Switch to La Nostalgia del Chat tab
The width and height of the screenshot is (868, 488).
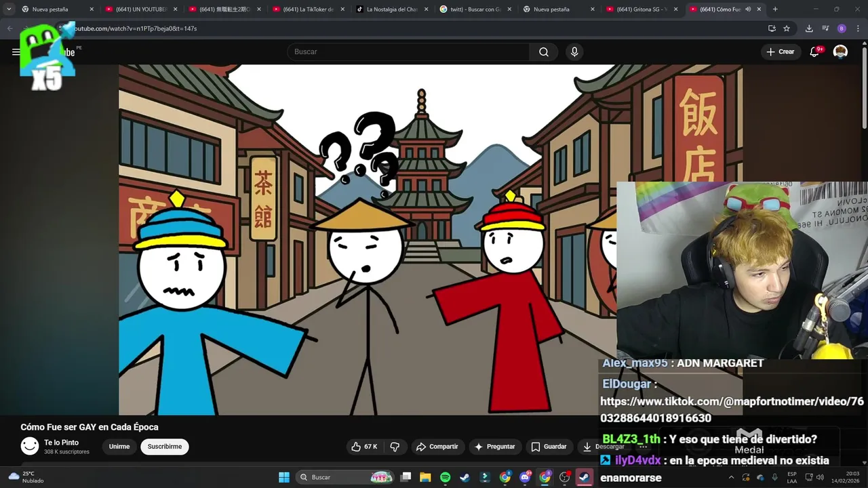(392, 9)
